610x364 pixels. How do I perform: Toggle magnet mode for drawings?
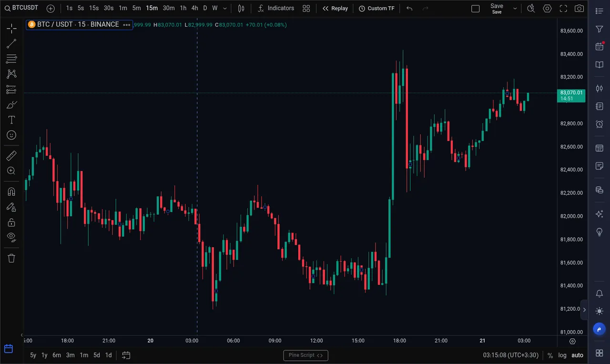11,192
